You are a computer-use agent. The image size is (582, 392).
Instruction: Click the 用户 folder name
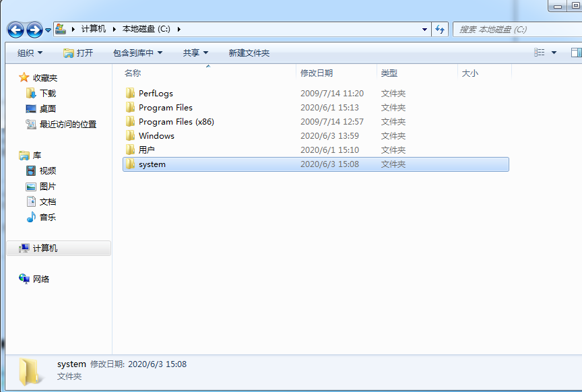coord(147,150)
